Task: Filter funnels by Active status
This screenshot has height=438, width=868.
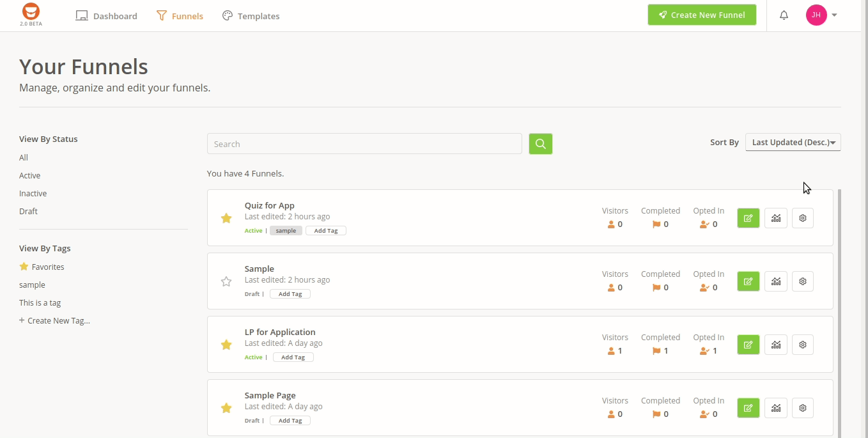Action: [29, 175]
